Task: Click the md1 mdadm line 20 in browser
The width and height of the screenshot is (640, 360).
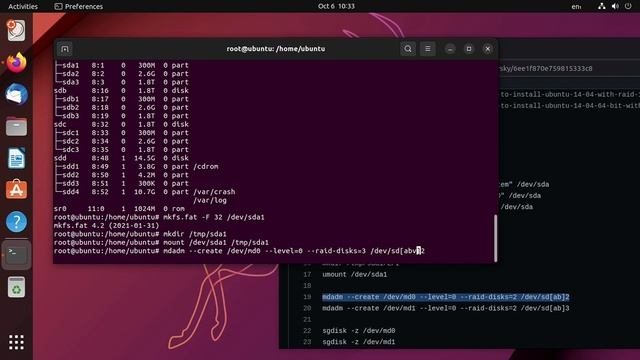Action: [x=446, y=308]
